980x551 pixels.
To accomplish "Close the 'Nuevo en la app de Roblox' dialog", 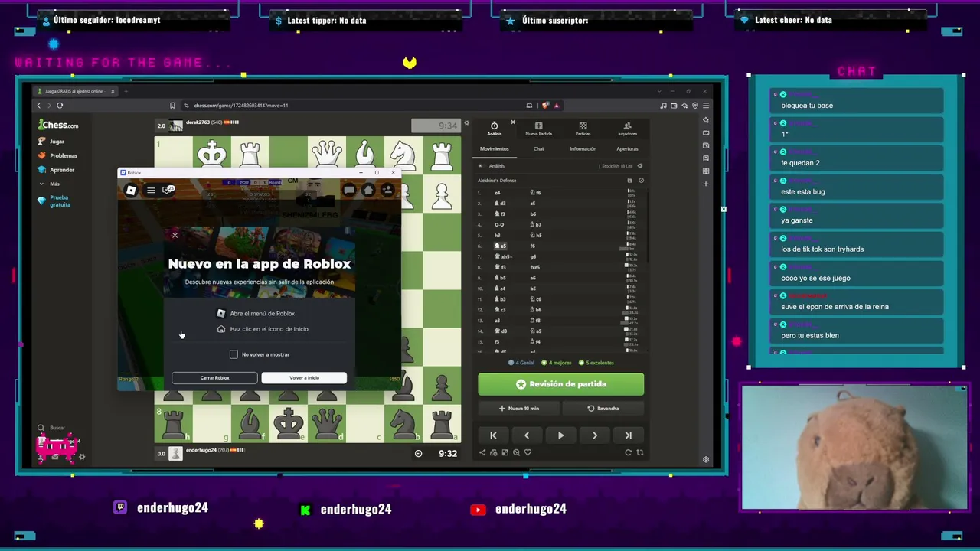I will point(175,235).
